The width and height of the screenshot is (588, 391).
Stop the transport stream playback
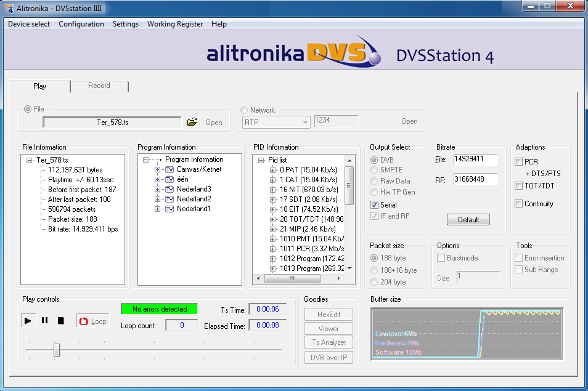click(61, 321)
